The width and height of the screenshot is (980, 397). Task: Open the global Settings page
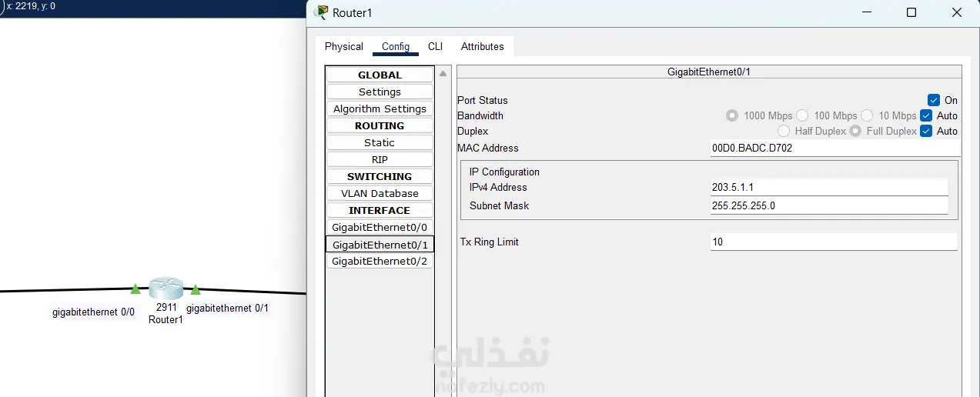(x=380, y=92)
